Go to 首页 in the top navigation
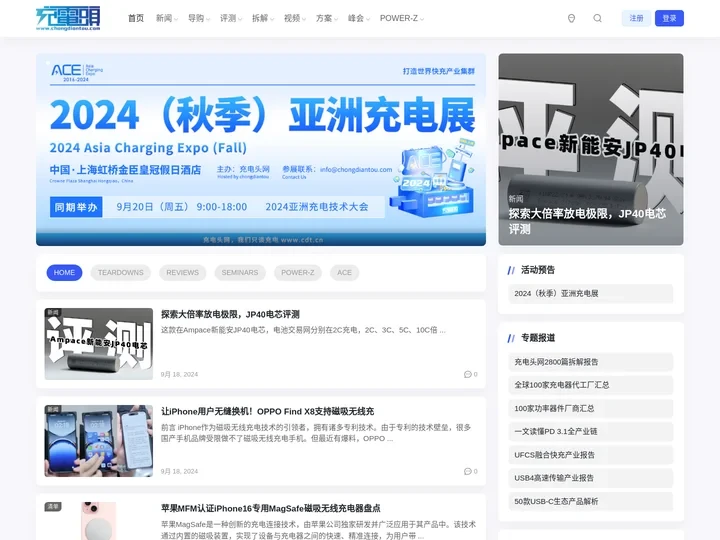Image resolution: width=720 pixels, height=540 pixels. 136,18
